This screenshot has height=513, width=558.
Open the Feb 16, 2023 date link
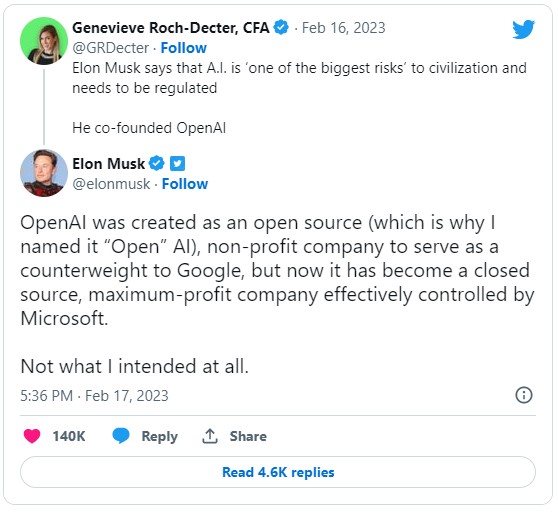pos(344,28)
